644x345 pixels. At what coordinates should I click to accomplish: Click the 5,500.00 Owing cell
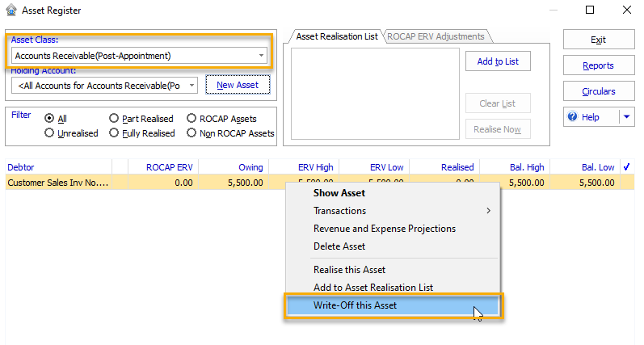point(234,183)
